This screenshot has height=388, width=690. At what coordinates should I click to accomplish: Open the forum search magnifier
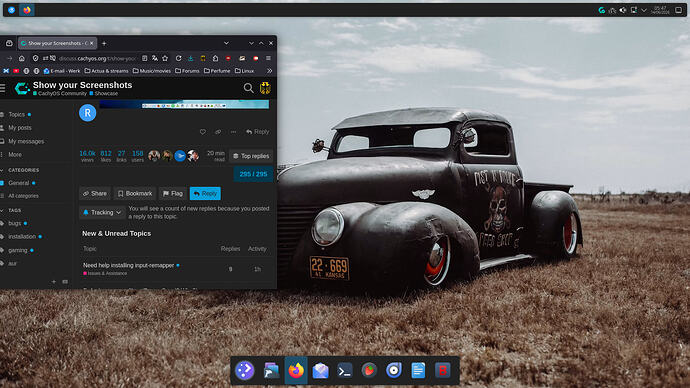pyautogui.click(x=248, y=88)
